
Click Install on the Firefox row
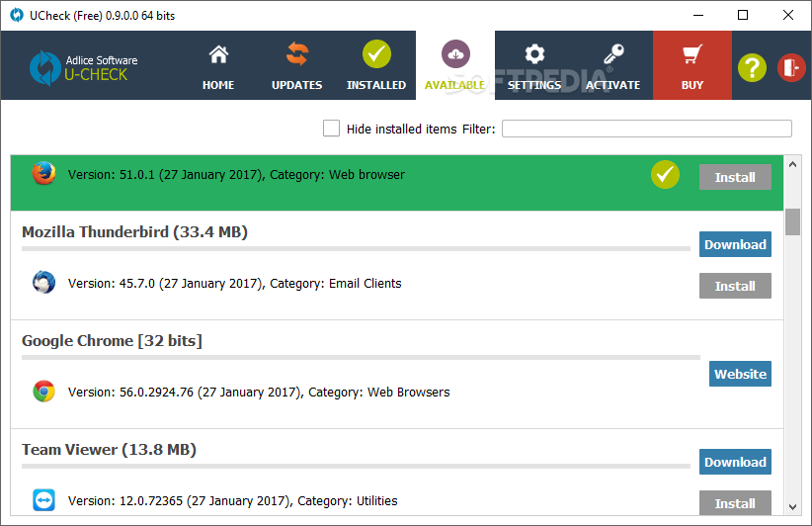point(735,177)
